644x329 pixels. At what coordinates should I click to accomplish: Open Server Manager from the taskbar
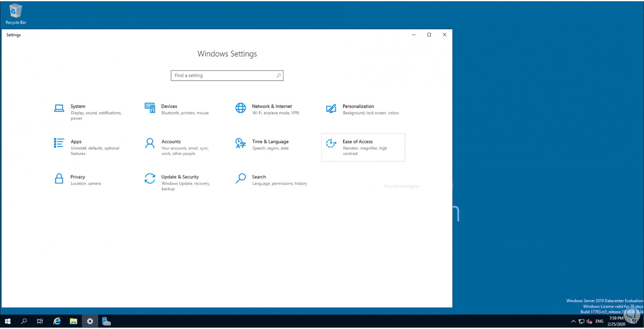point(106,321)
